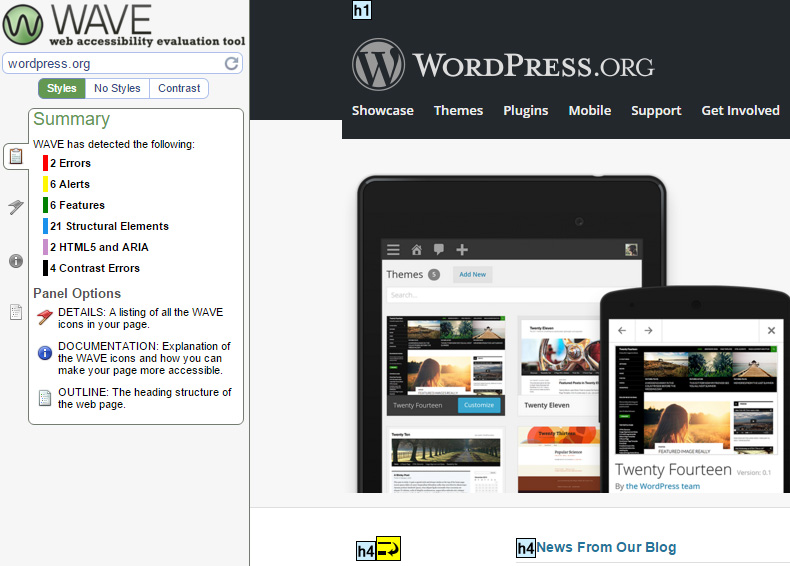Click the green Features color indicator

click(x=45, y=205)
